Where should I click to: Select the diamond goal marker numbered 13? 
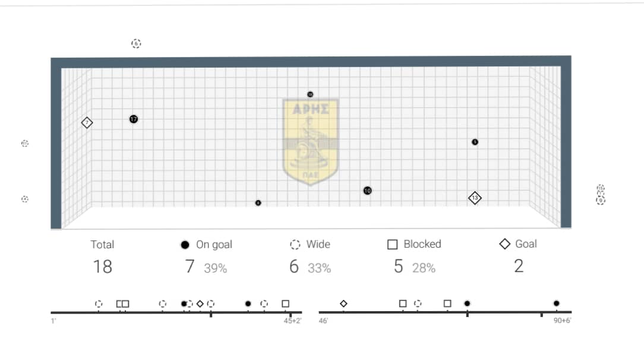(x=474, y=198)
